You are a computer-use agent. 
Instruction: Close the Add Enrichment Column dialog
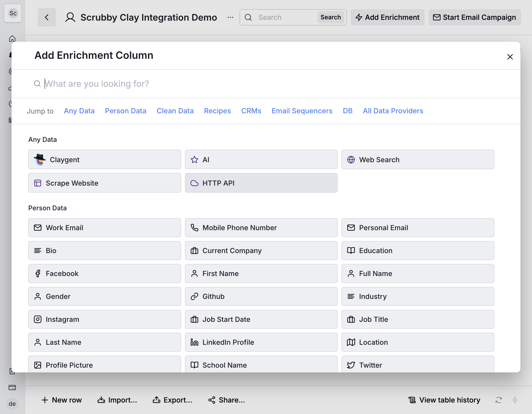(510, 57)
